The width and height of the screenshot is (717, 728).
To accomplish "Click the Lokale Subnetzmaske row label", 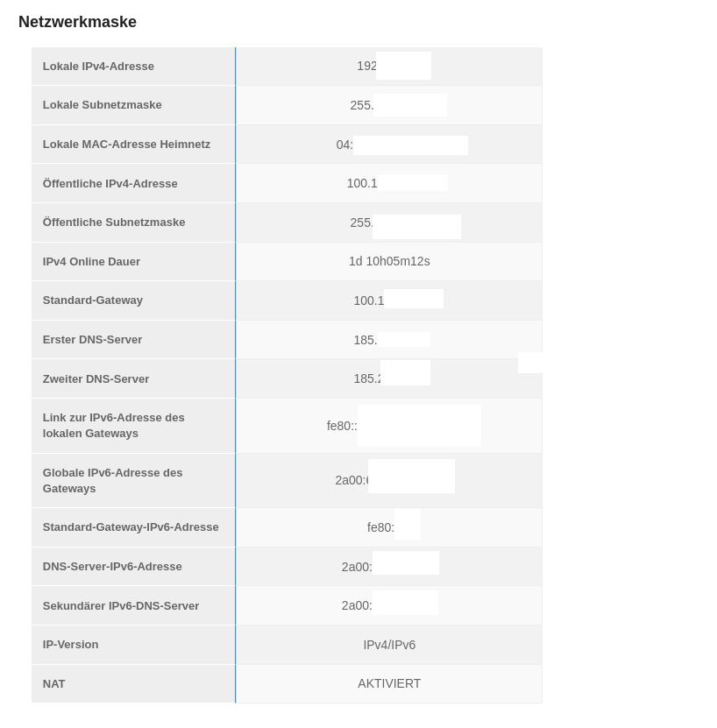I will coord(102,105).
